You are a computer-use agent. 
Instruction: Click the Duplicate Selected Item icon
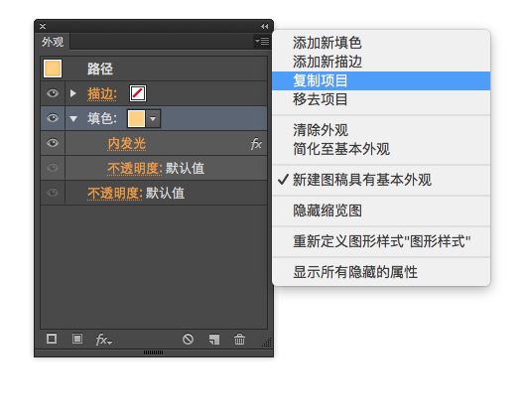coord(214,340)
